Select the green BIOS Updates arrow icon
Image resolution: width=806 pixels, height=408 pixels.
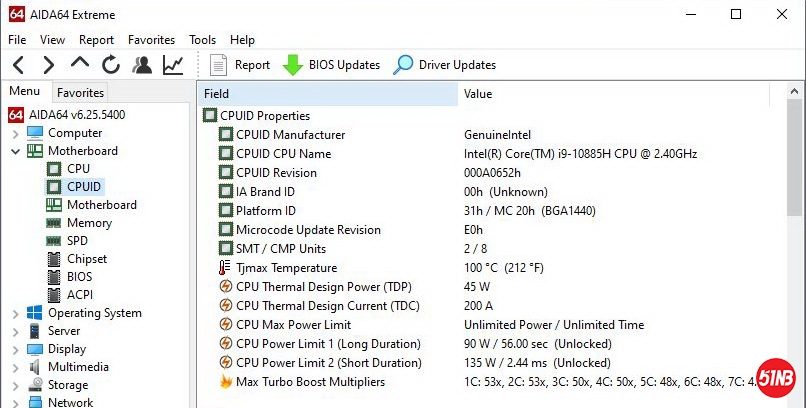point(292,65)
